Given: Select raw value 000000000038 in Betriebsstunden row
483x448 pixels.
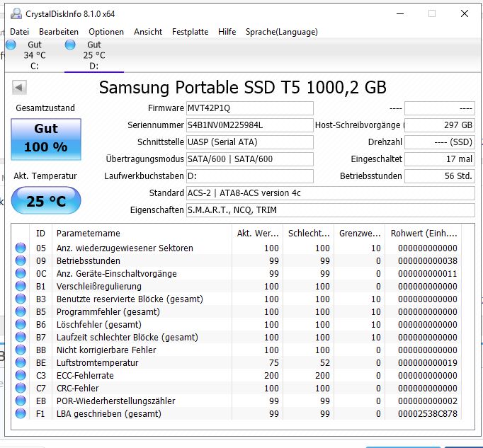Looking at the screenshot, I should coord(428,261).
